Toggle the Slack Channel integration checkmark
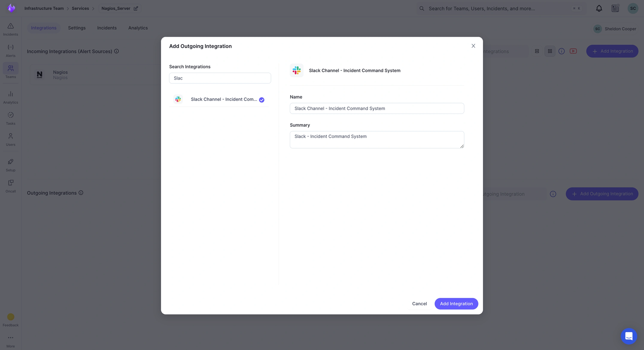644x350 pixels. (261, 100)
